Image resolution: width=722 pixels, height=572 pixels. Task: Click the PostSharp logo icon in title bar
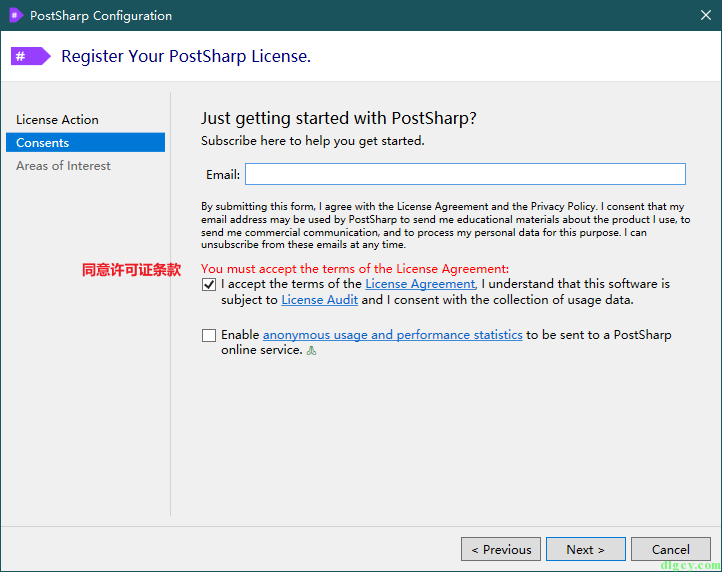[x=16, y=15]
